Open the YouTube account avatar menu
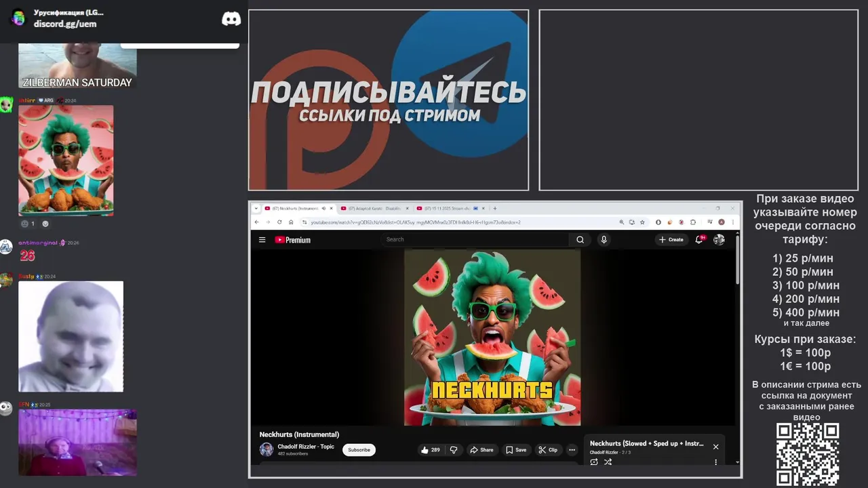 [x=719, y=239]
